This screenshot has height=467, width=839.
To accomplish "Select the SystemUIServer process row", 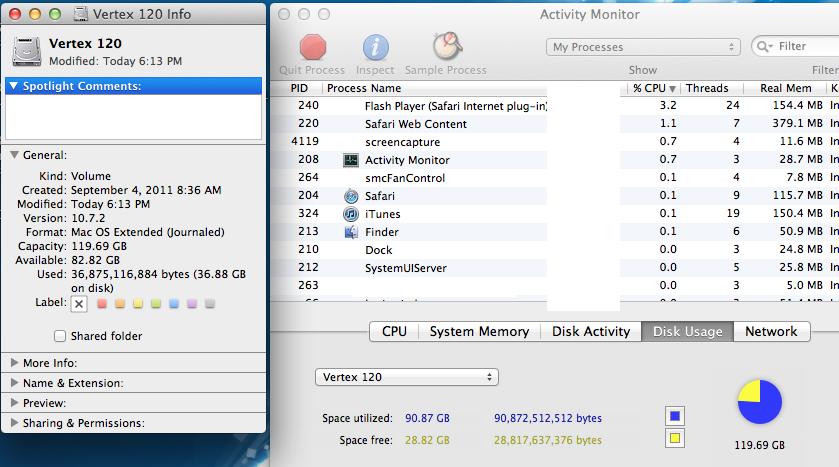I will coord(554,267).
